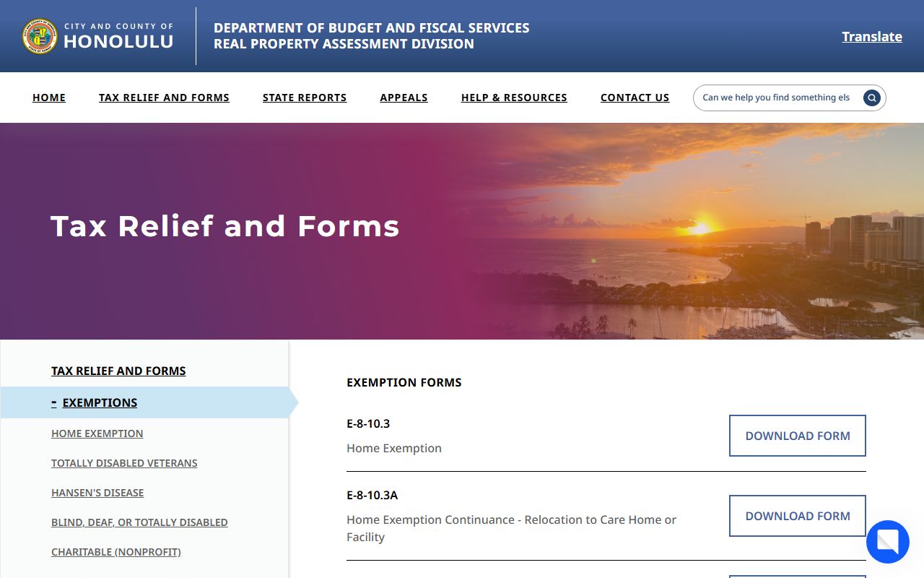Download form E-8-10.3A Home Exemption Continuance
This screenshot has width=924, height=578.
[798, 516]
